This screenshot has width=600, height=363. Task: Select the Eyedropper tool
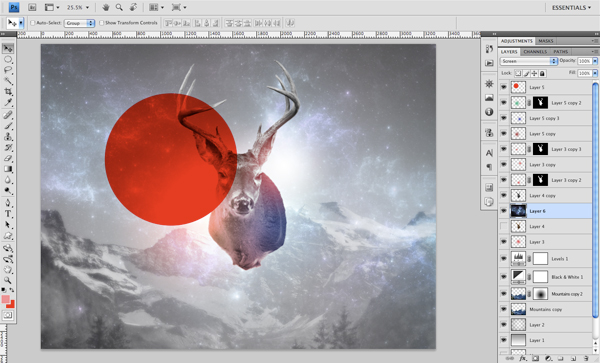click(x=8, y=102)
